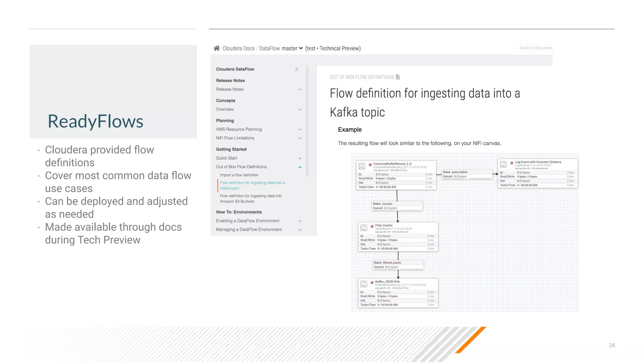
Task: Open the Overview sidebar entry
Action: (225, 109)
